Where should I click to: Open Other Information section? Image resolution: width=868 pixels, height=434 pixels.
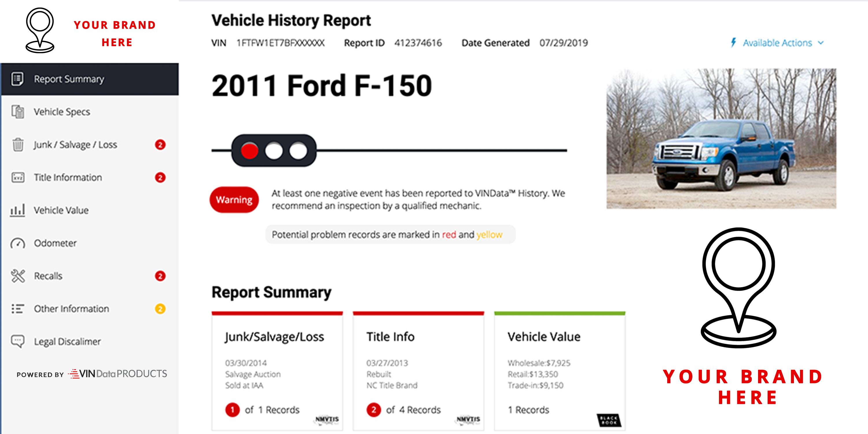click(90, 309)
